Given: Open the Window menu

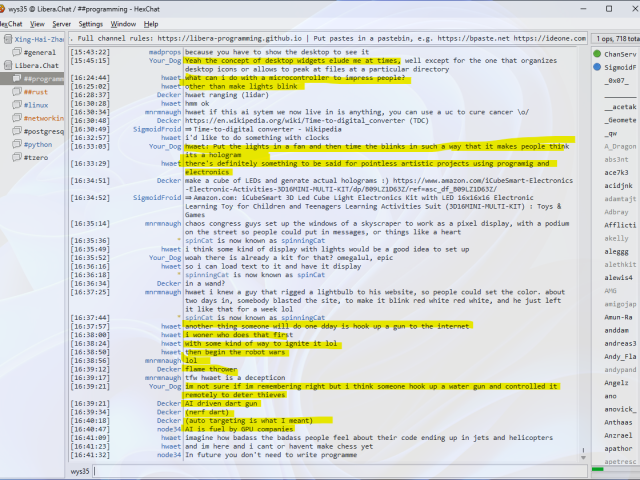Looking at the screenshot, I should click(x=123, y=23).
